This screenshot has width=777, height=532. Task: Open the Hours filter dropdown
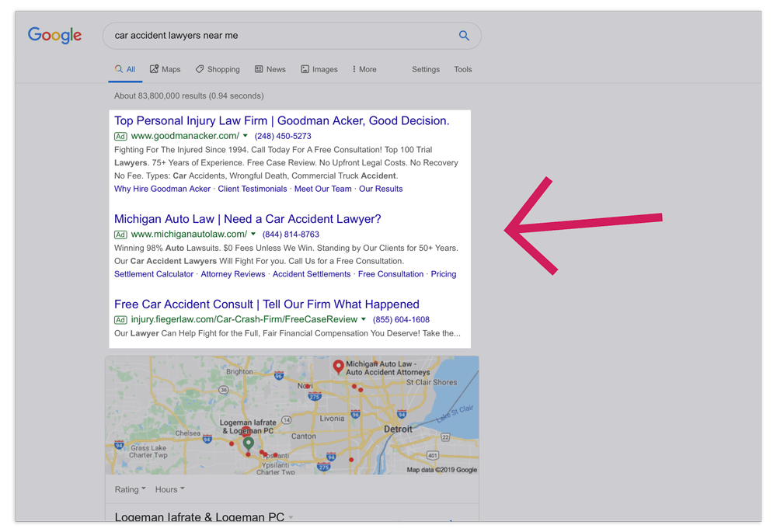point(169,489)
